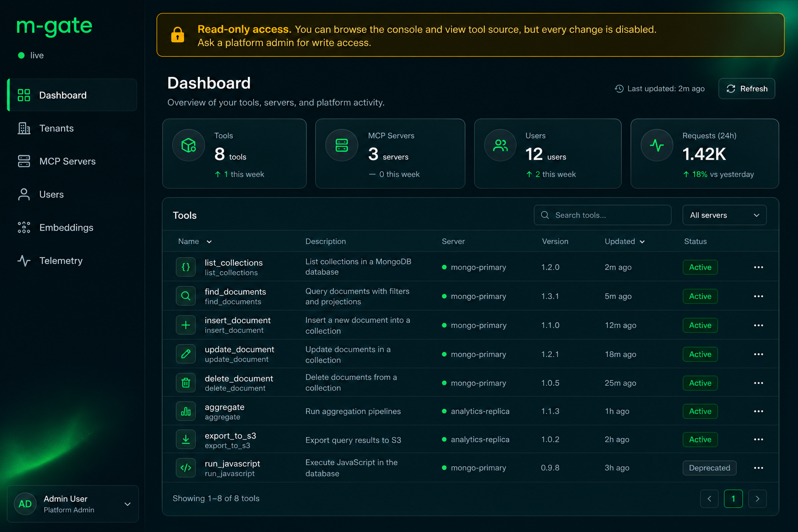Open more options for insert_document row
798x532 pixels.
coord(759,325)
